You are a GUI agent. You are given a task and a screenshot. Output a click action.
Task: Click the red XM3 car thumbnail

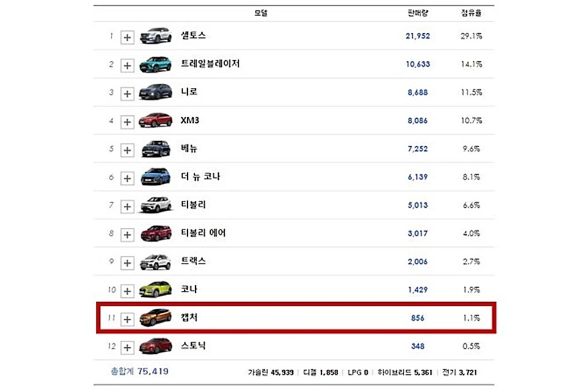point(155,121)
